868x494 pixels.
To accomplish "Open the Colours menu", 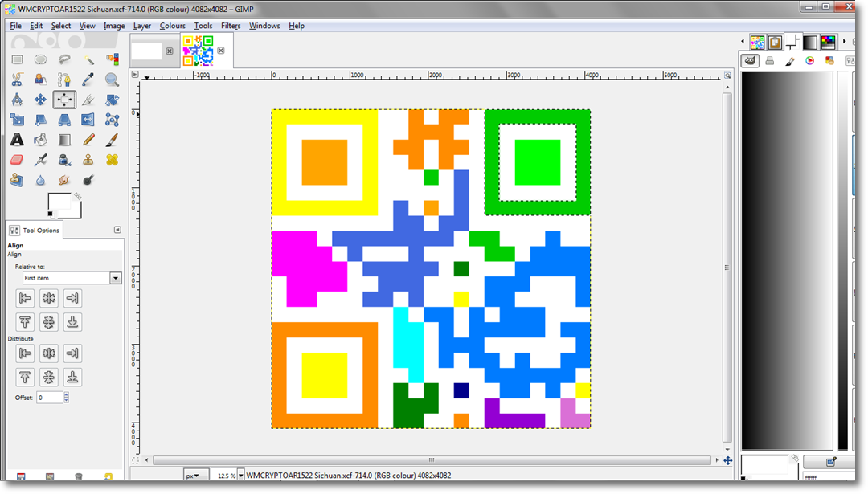I will [173, 26].
